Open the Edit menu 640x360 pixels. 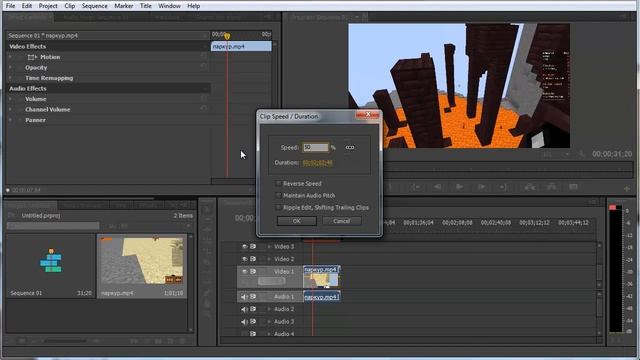[27, 6]
